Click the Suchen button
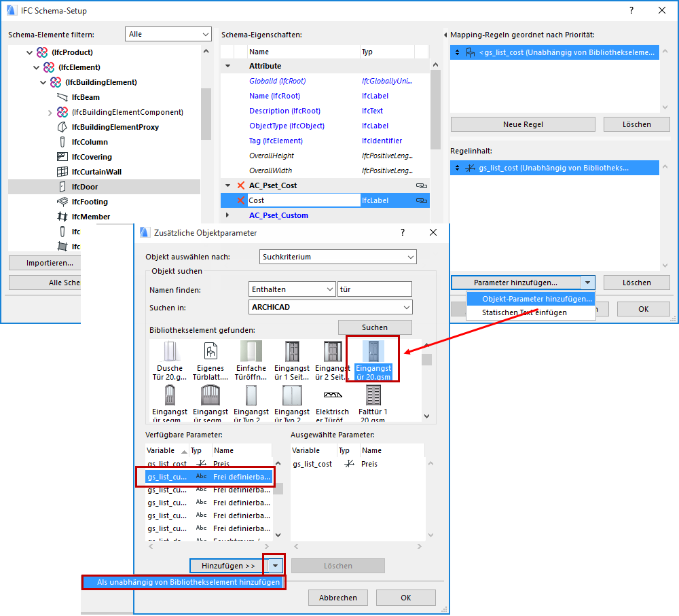Screen dimensions: 679x616 coord(375,327)
